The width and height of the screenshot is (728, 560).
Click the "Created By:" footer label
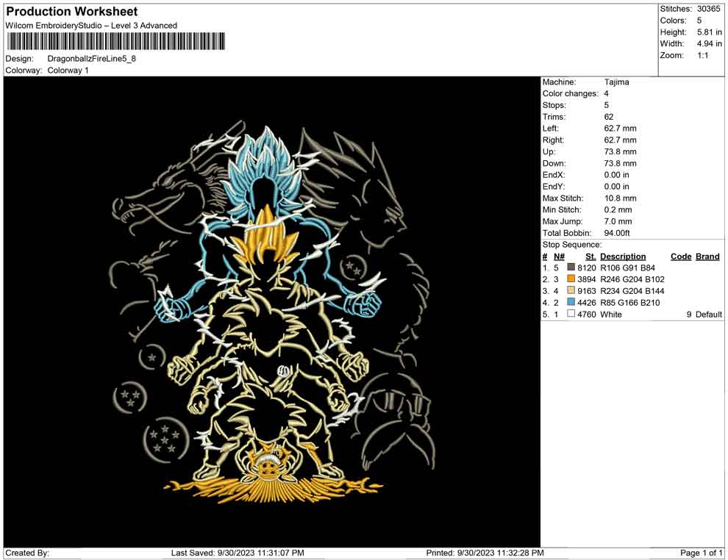coord(27,553)
